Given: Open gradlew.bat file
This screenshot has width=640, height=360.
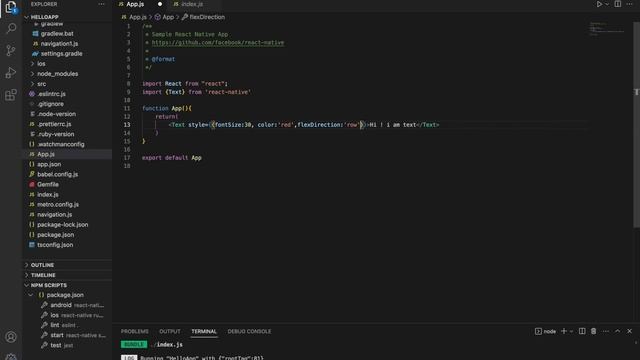Looking at the screenshot, I should pos(57,33).
